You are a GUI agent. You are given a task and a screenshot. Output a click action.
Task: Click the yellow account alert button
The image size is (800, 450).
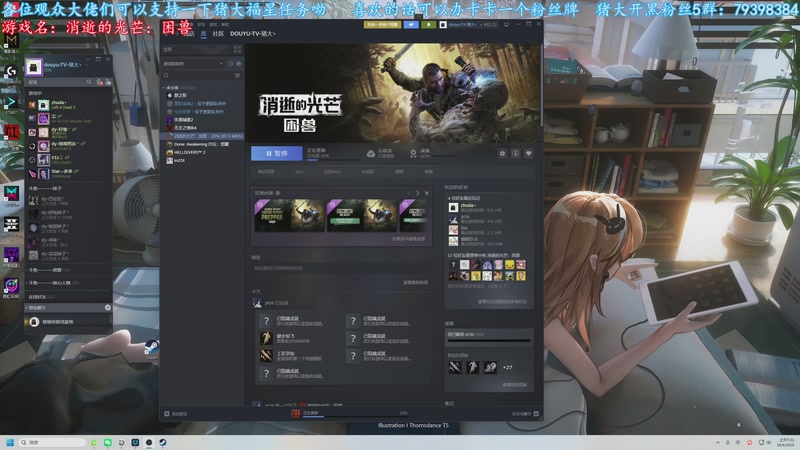pos(382,24)
